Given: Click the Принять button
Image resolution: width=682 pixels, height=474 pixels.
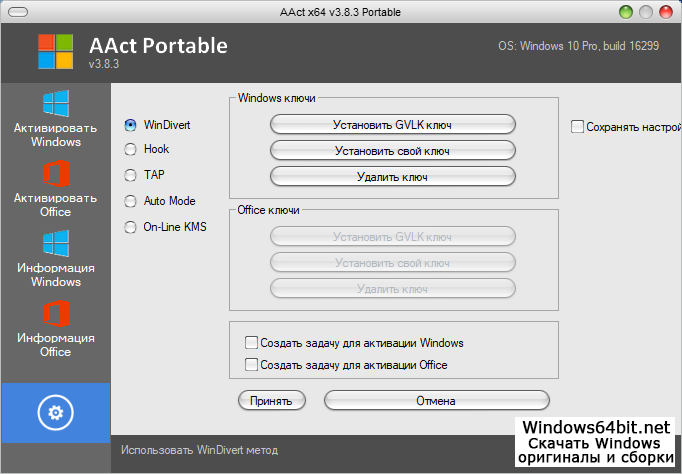Looking at the screenshot, I should tap(271, 401).
